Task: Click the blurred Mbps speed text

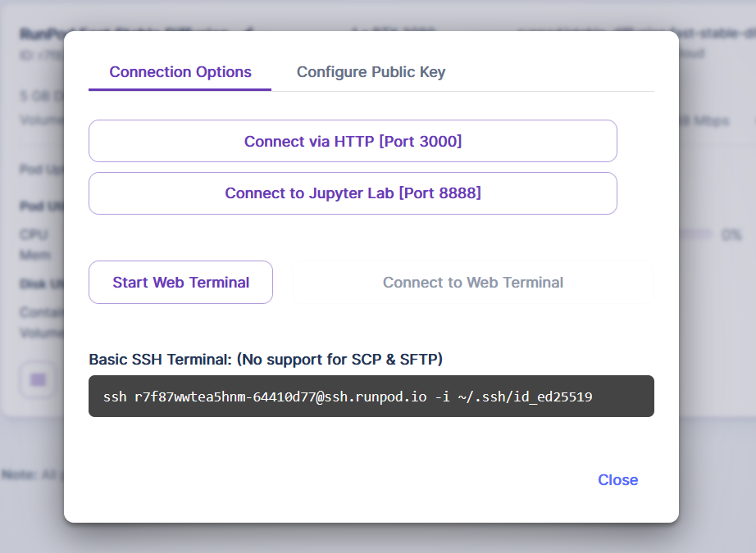Action: pos(704,120)
